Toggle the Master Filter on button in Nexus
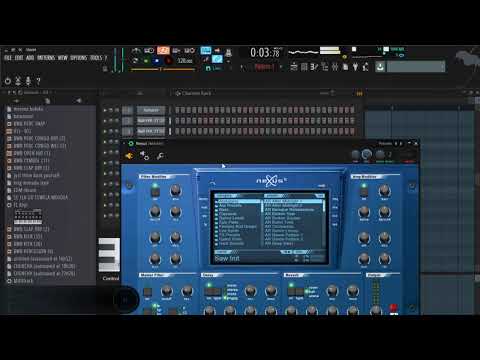Image resolution: width=480 pixels, height=360 pixels. (147, 291)
